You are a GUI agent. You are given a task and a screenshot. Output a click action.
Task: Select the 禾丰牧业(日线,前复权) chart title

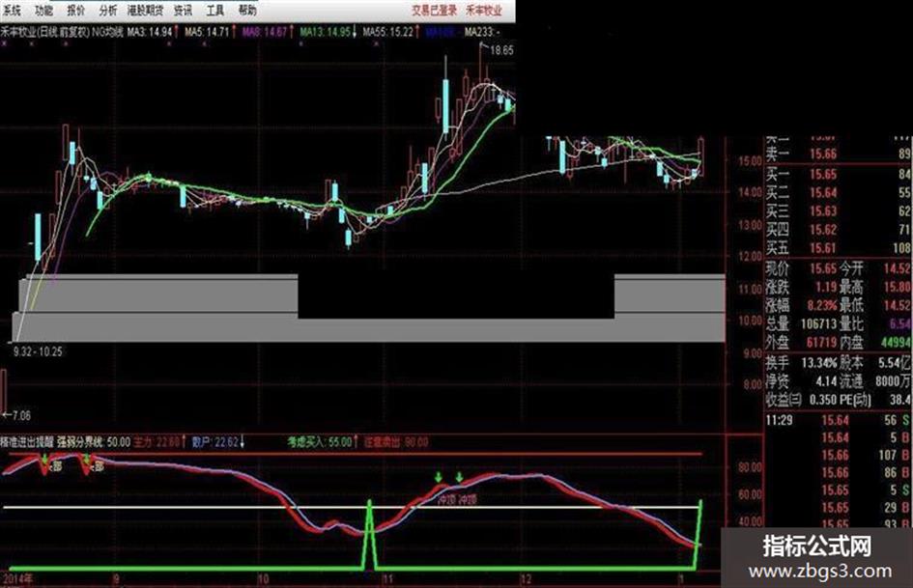45,32
